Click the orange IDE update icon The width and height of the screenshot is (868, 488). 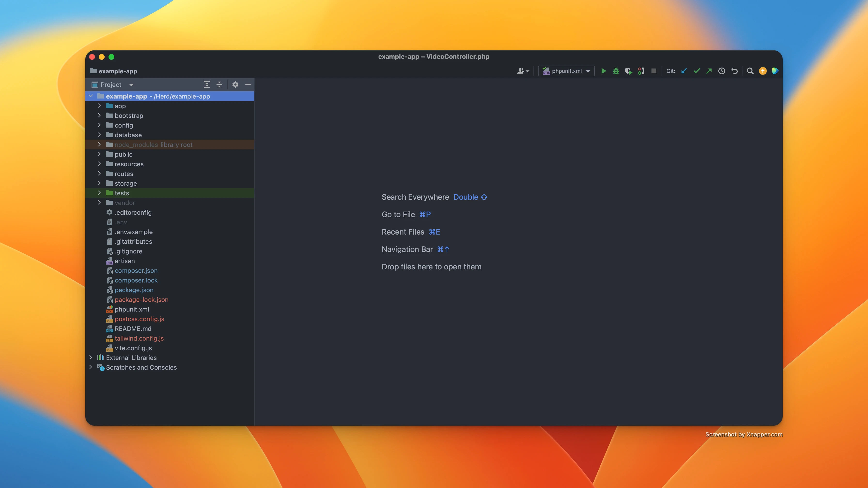coord(763,71)
